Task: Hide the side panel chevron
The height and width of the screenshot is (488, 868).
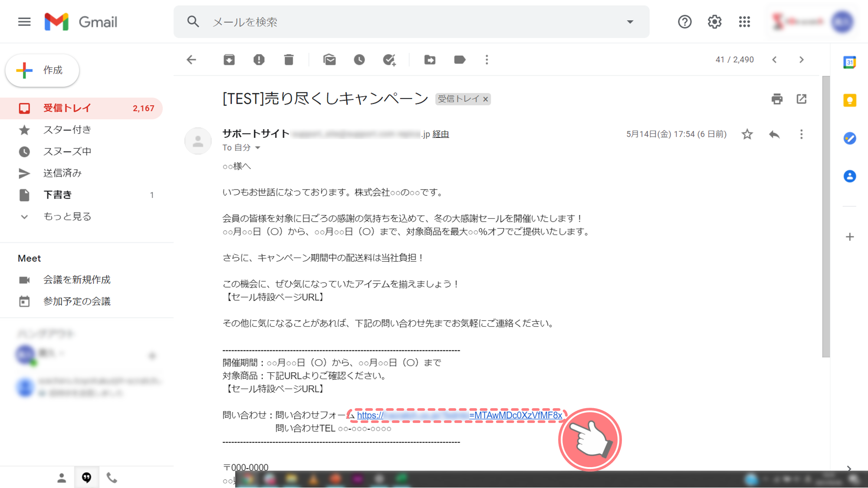Action: tap(849, 468)
